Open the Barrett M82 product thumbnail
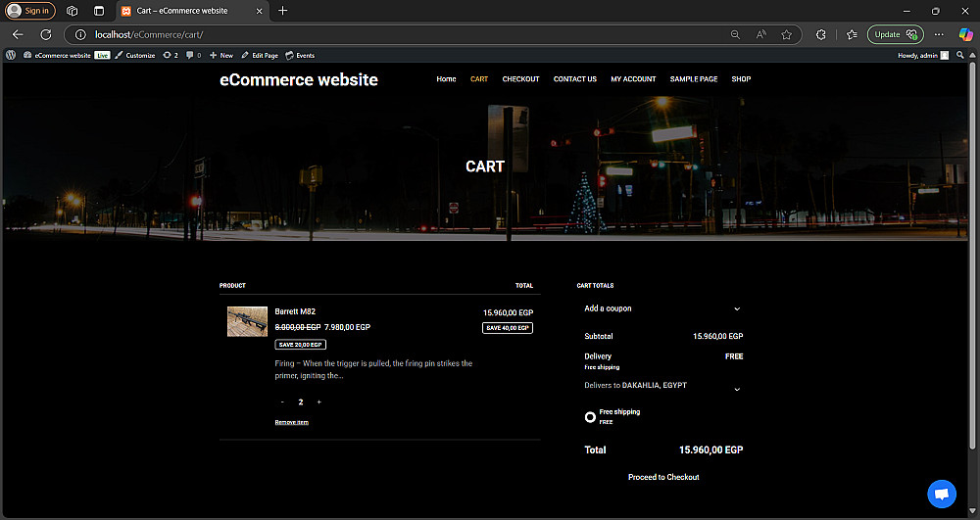The image size is (980, 520). [247, 322]
